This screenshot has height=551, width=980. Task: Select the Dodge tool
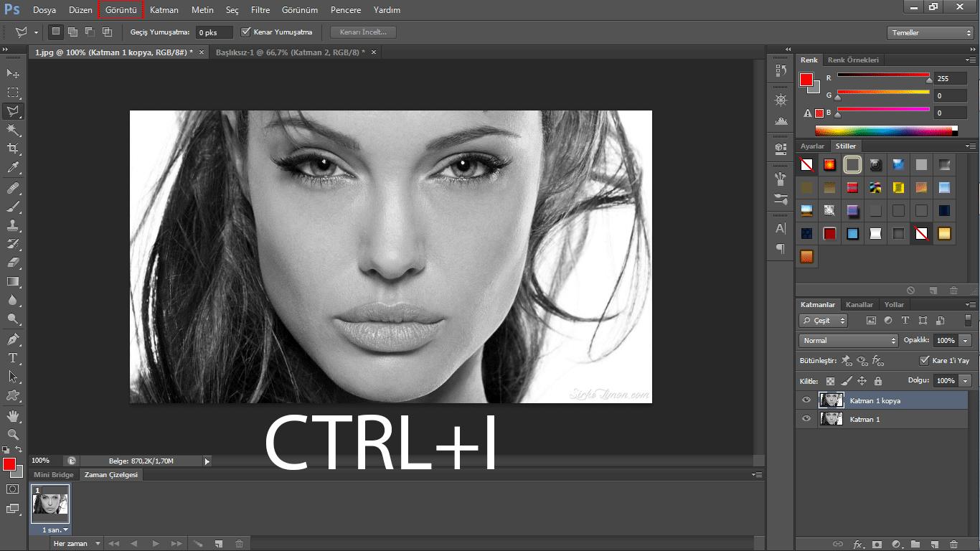coord(13,319)
